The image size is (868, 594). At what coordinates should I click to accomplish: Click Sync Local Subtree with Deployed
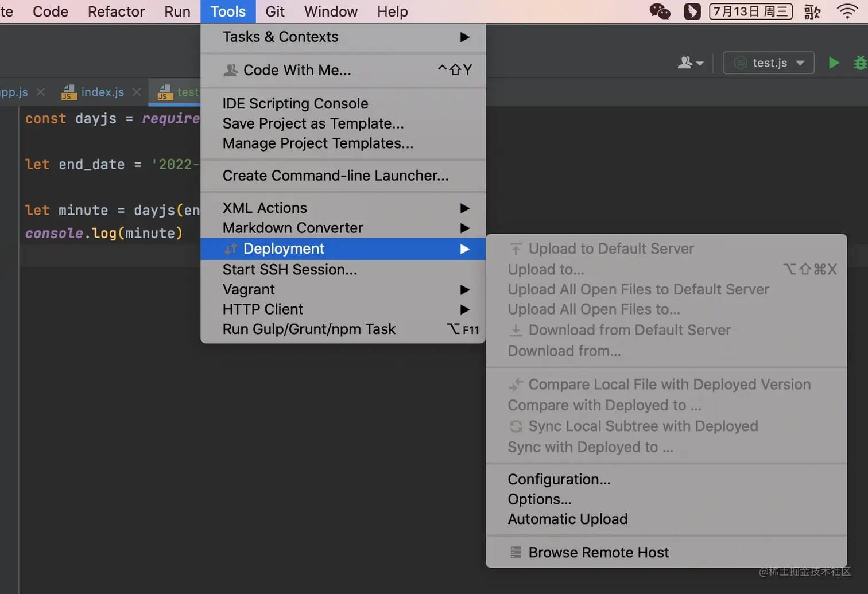click(x=666, y=426)
